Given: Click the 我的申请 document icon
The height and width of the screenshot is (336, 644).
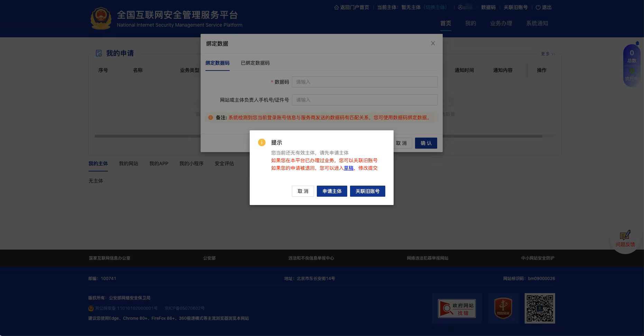Looking at the screenshot, I should 99,53.
